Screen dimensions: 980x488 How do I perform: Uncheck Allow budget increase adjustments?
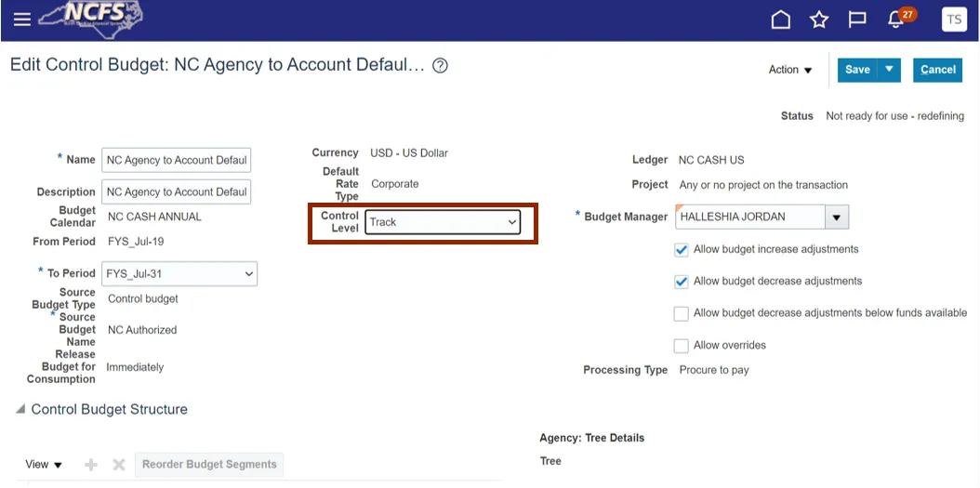pyautogui.click(x=682, y=250)
